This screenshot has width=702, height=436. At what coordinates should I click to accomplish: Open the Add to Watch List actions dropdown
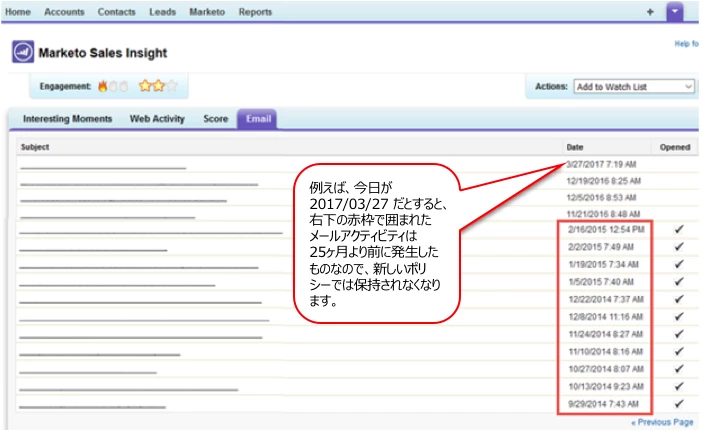tap(634, 86)
